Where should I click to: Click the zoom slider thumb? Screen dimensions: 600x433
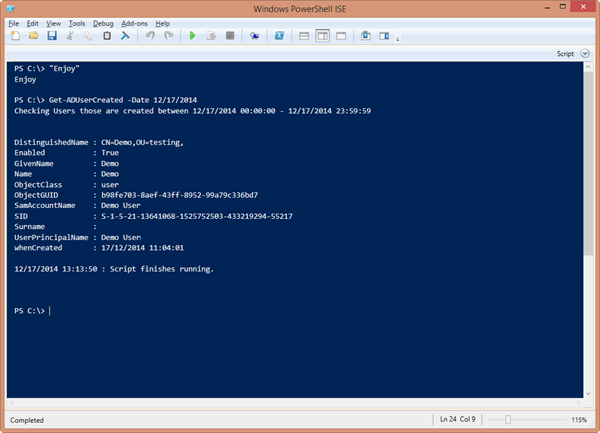point(508,420)
